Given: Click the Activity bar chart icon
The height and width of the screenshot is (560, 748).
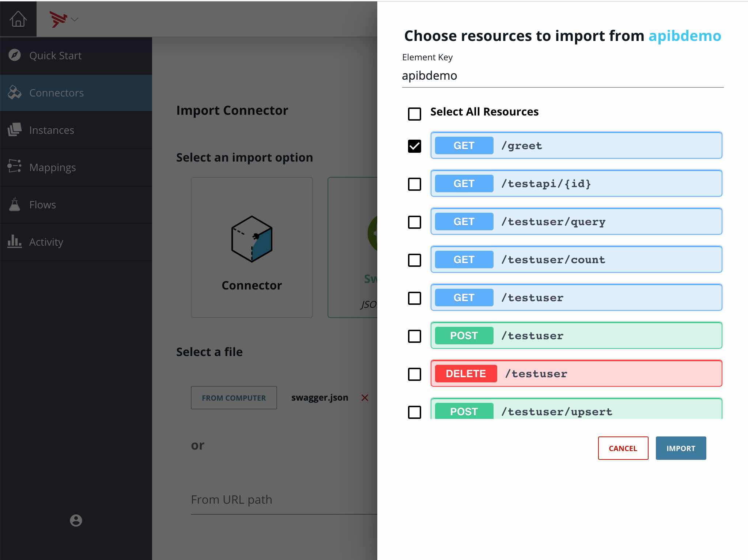Looking at the screenshot, I should (15, 241).
